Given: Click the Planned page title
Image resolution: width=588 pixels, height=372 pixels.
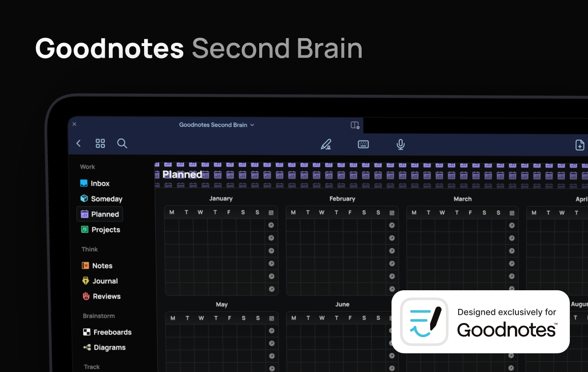Looking at the screenshot, I should [182, 174].
